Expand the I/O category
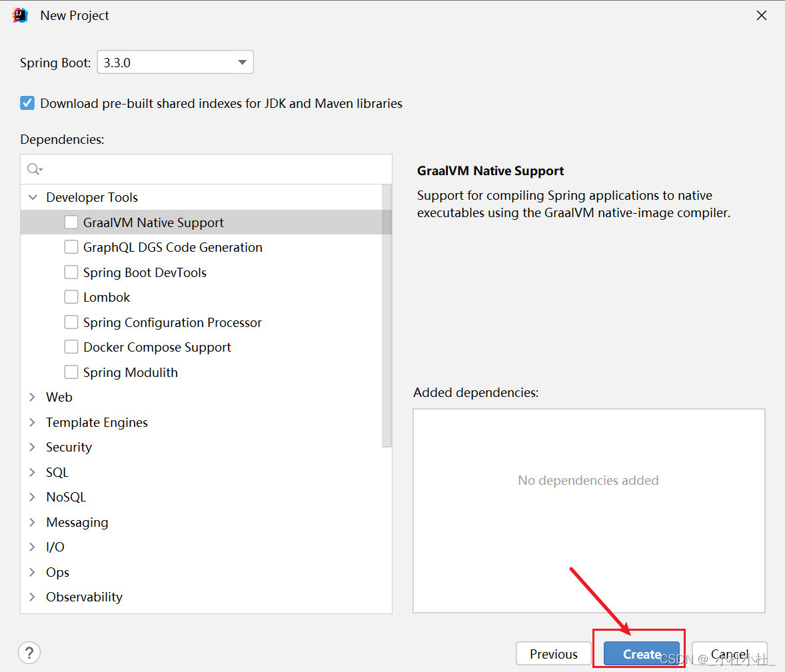Viewport: 785px width, 672px height. (x=33, y=547)
